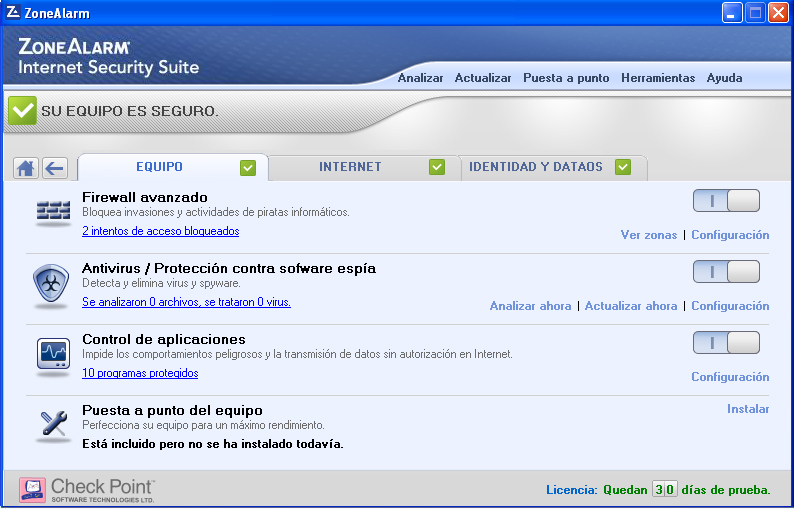
Task: Click the Actualizar ahora link
Action: point(631,306)
